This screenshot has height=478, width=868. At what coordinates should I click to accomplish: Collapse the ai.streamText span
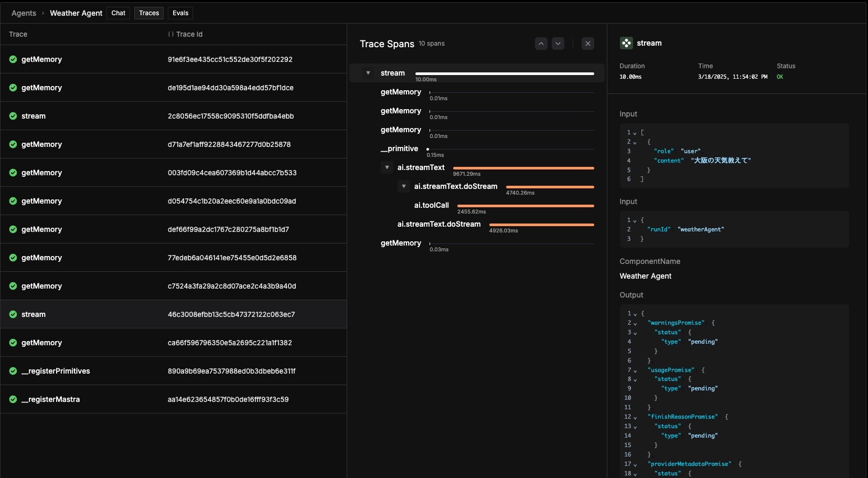pos(387,167)
